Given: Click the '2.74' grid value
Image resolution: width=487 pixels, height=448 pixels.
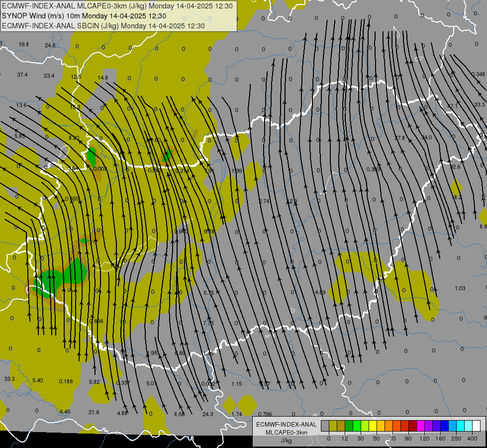Looking at the screenshot, I should tap(264, 201).
